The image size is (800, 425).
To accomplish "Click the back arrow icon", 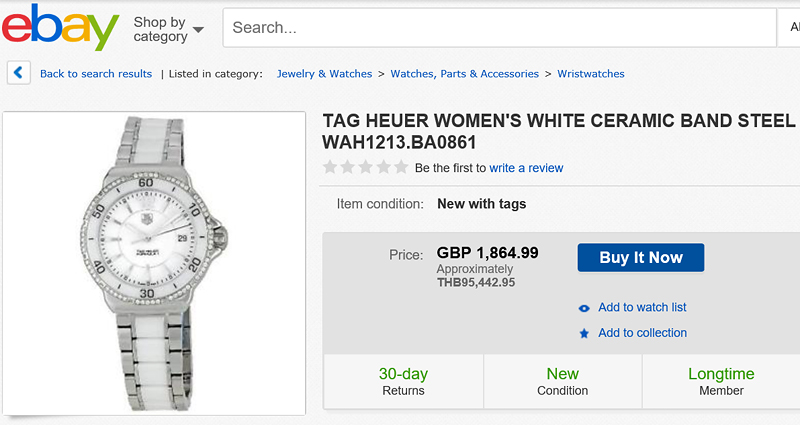I will tap(18, 73).
